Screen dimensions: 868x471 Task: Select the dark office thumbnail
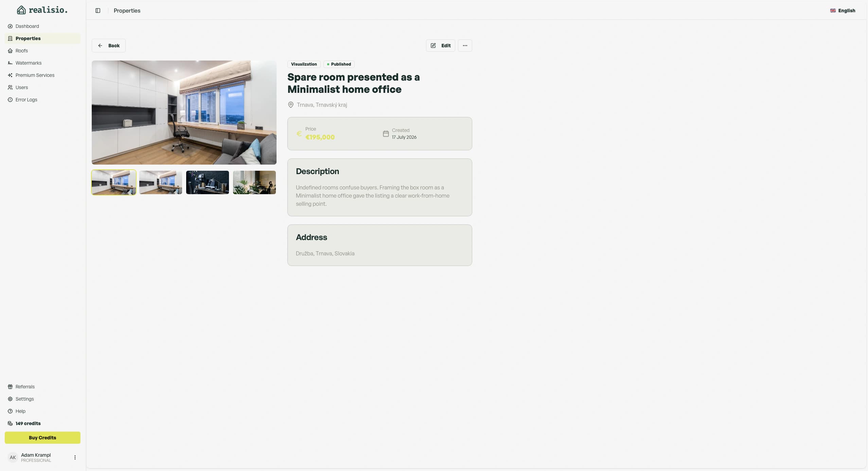tap(208, 182)
